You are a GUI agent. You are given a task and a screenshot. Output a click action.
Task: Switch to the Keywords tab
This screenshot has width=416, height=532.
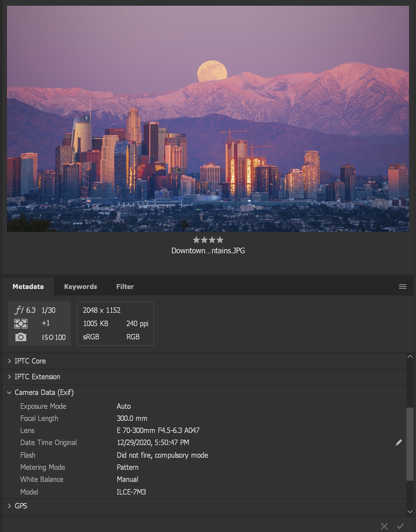(x=81, y=287)
